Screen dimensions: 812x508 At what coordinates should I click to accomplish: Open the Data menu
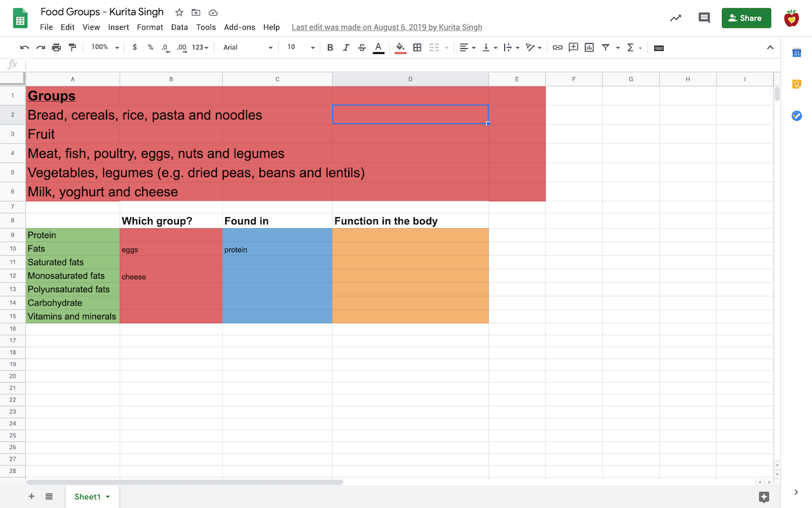(180, 27)
